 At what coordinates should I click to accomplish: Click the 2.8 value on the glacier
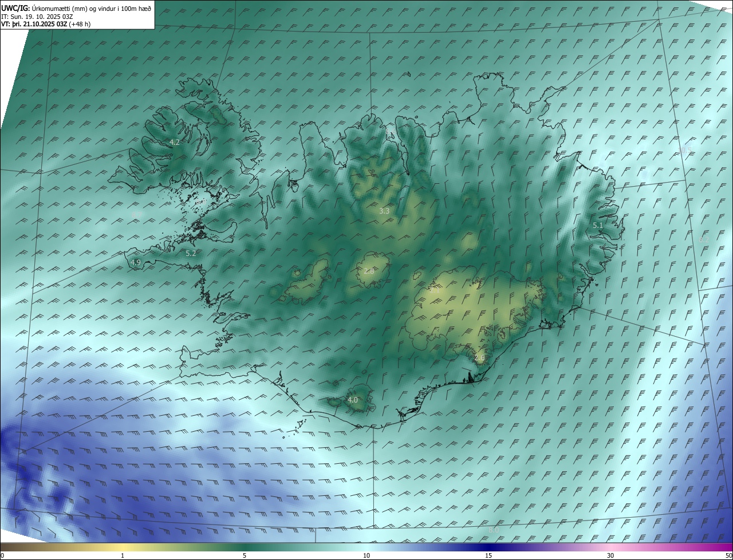pos(369,271)
